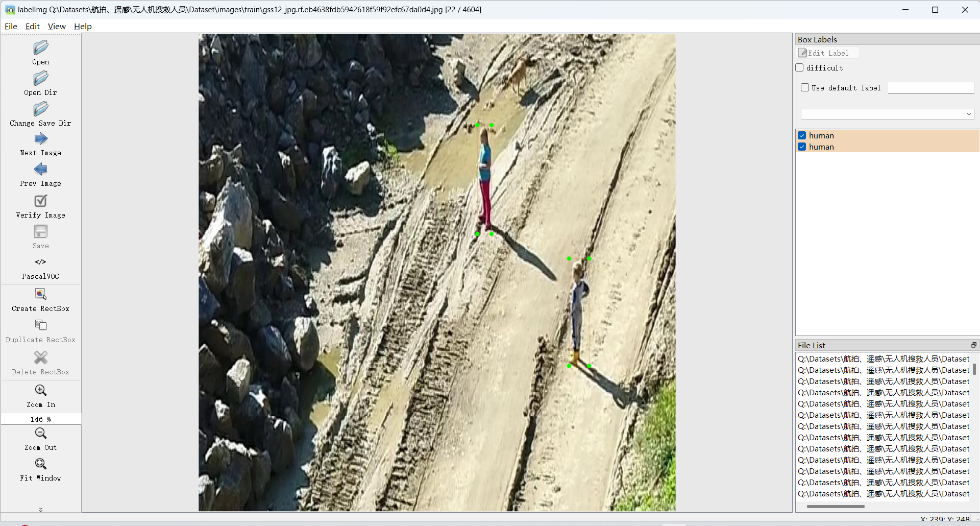Image resolution: width=980 pixels, height=526 pixels.
Task: Click the Edit Label button
Action: point(828,53)
